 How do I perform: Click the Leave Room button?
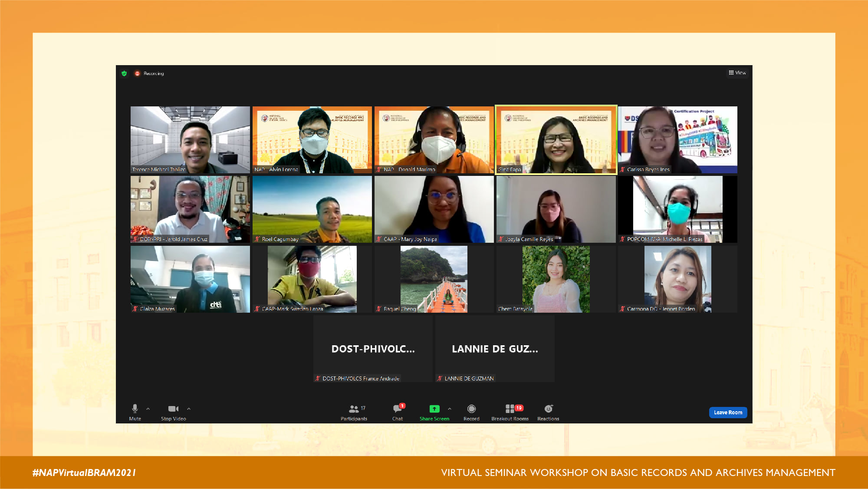click(x=728, y=413)
